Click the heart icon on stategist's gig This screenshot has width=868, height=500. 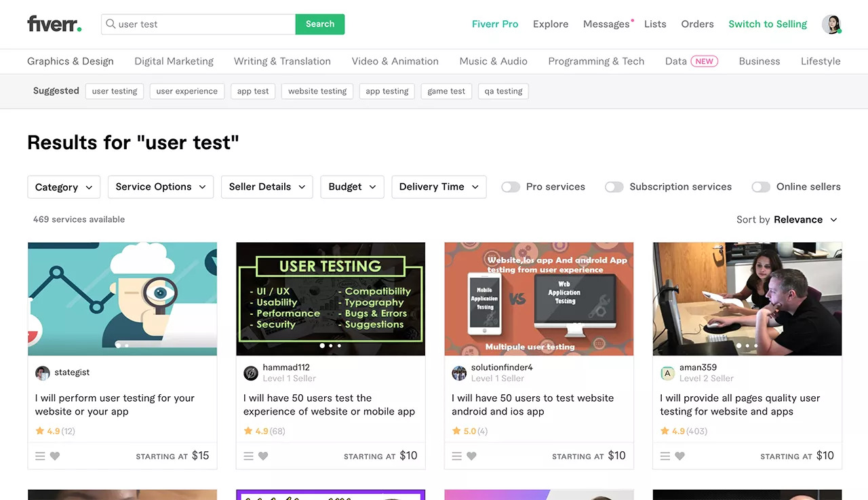(55, 456)
